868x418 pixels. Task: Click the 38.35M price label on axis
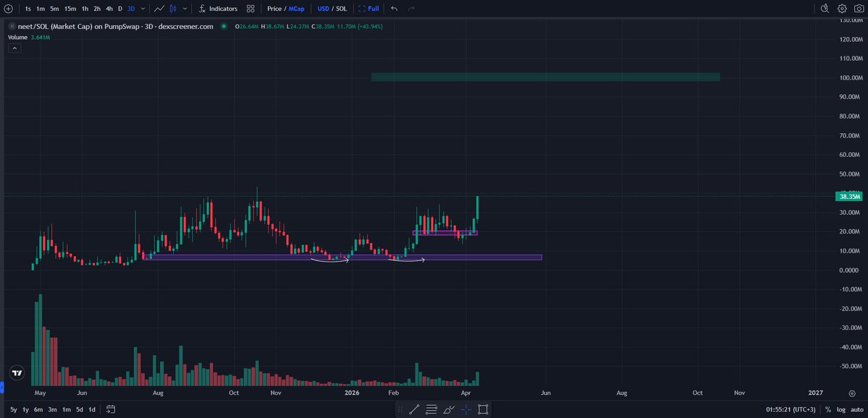coord(848,196)
